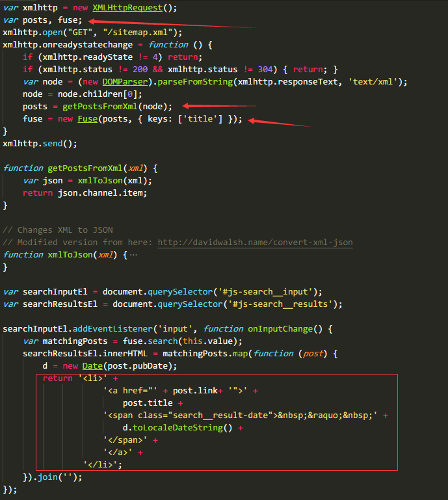Click the Fuse constructor name
Viewport: 448px width, 500px height.
click(x=87, y=119)
